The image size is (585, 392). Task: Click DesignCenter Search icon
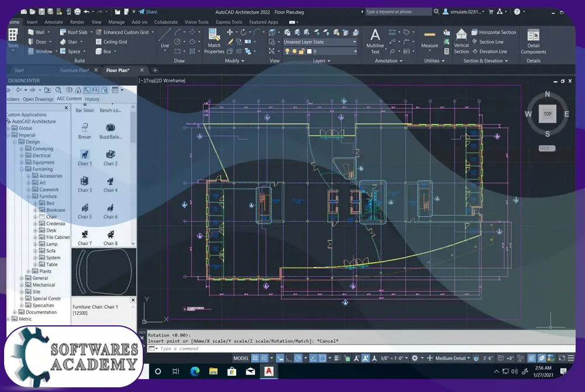58,90
